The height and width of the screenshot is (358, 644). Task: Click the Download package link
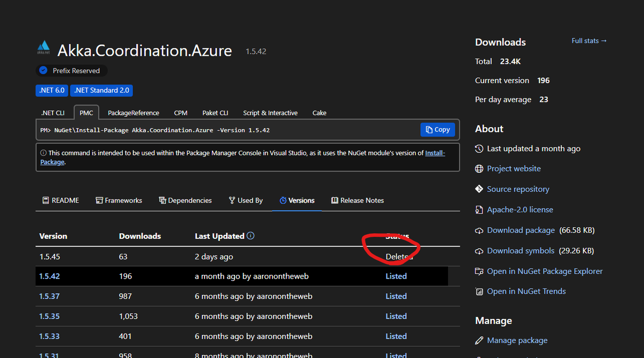tap(521, 230)
